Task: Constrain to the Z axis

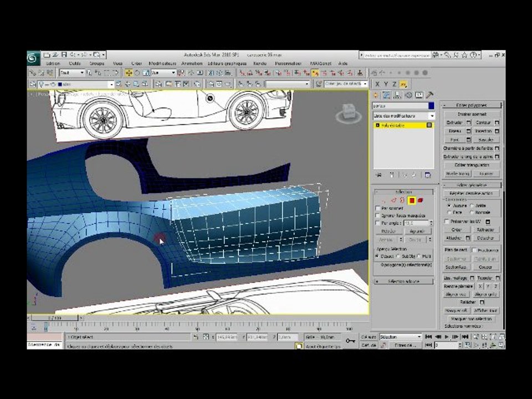Action: pos(394,84)
